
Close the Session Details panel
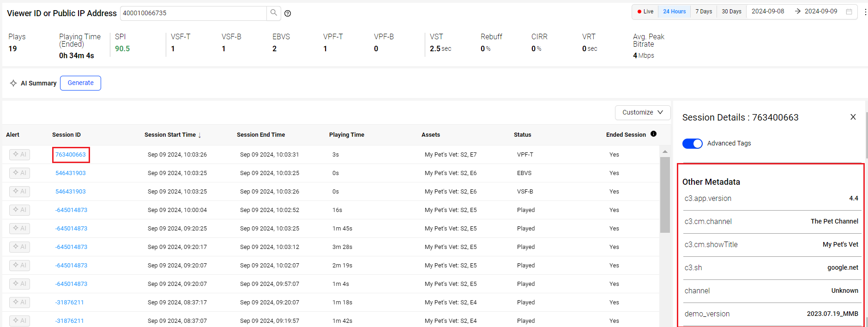coord(853,117)
